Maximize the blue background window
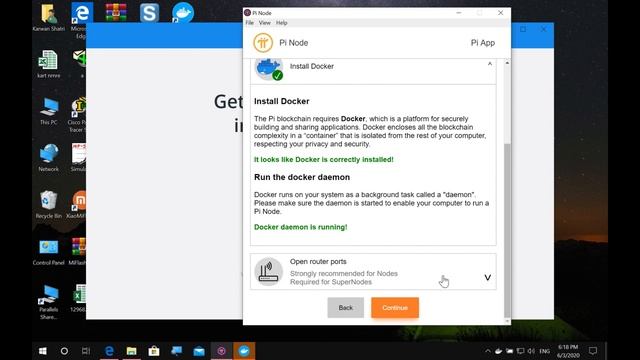 tap(523, 29)
